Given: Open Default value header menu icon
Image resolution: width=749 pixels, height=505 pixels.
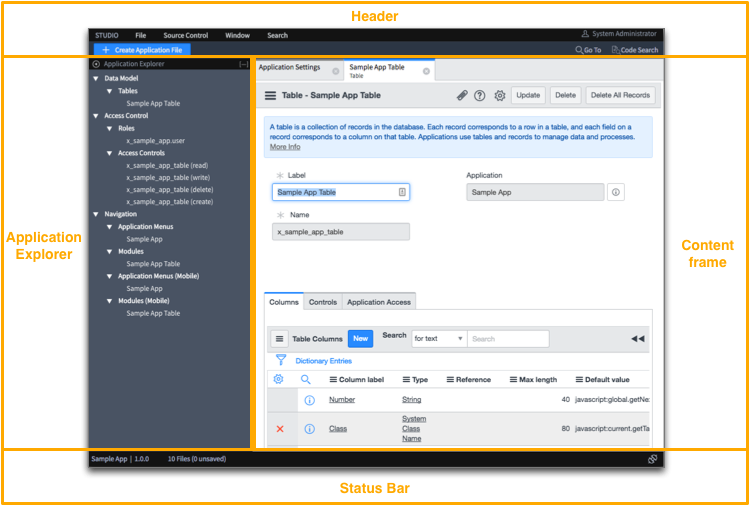Looking at the screenshot, I should coord(579,380).
